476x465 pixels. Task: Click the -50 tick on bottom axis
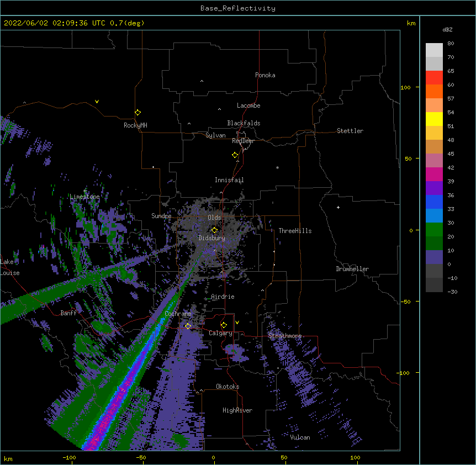coord(141,458)
